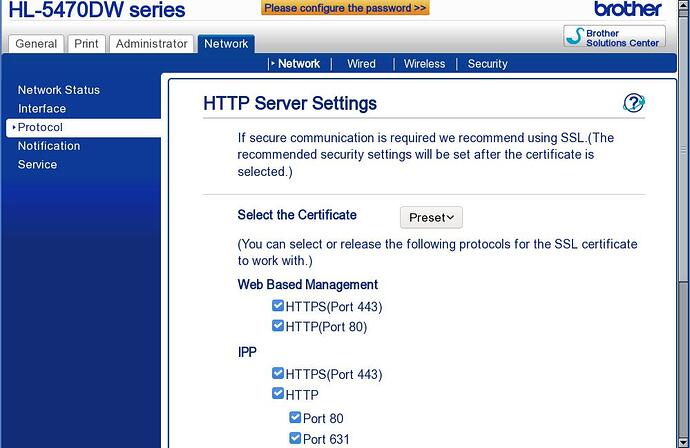Switch to the General tab
This screenshot has height=448, width=690.
tap(36, 44)
